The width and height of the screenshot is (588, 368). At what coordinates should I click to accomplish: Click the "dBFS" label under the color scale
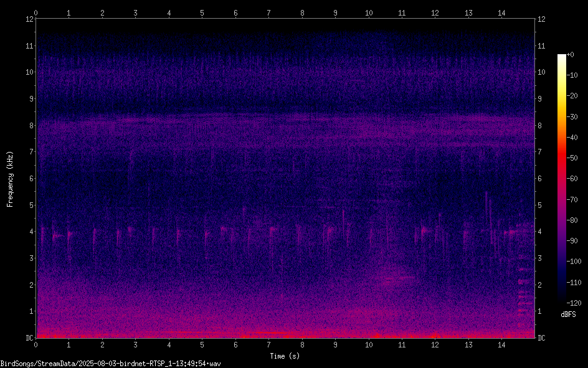[x=568, y=314]
